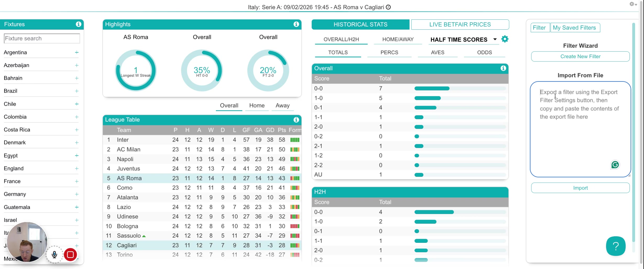Switch league table to Home view
The width and height of the screenshot is (644, 269).
click(x=257, y=105)
